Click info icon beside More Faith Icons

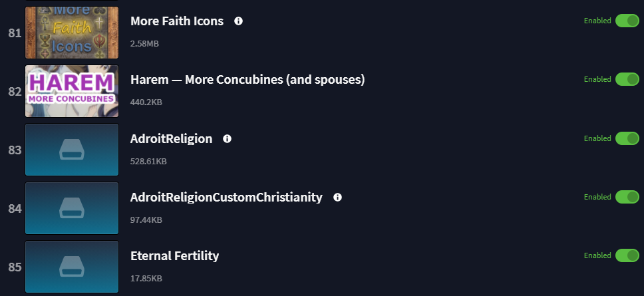pyautogui.click(x=238, y=21)
